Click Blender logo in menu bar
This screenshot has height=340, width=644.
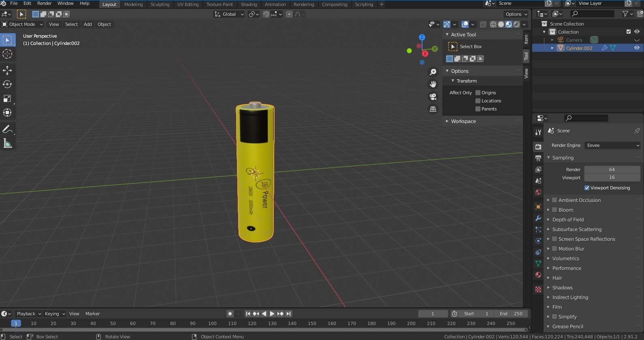(x=4, y=3)
